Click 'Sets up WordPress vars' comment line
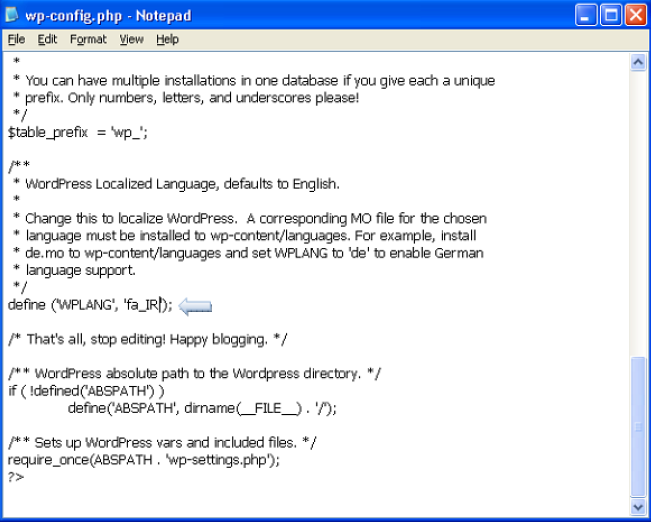Viewport: 651px width, 522px height. tap(162, 443)
